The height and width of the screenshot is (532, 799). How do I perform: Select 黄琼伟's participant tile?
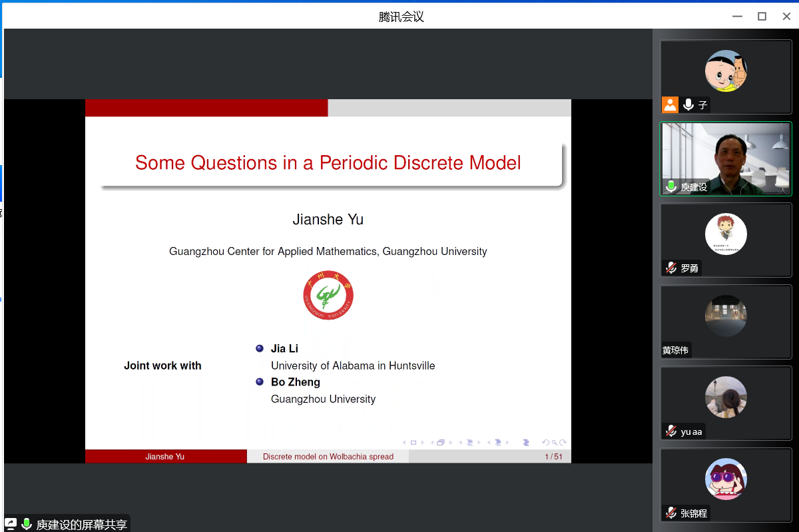pos(726,322)
